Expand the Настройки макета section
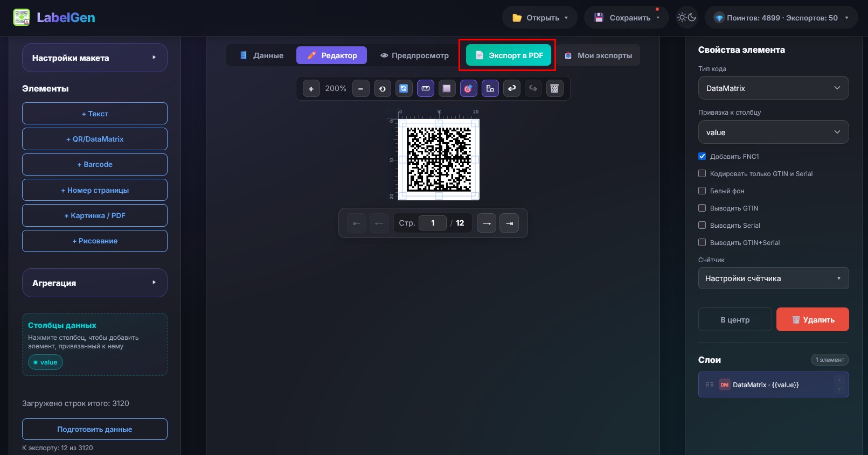This screenshot has width=868, height=455. 95,58
